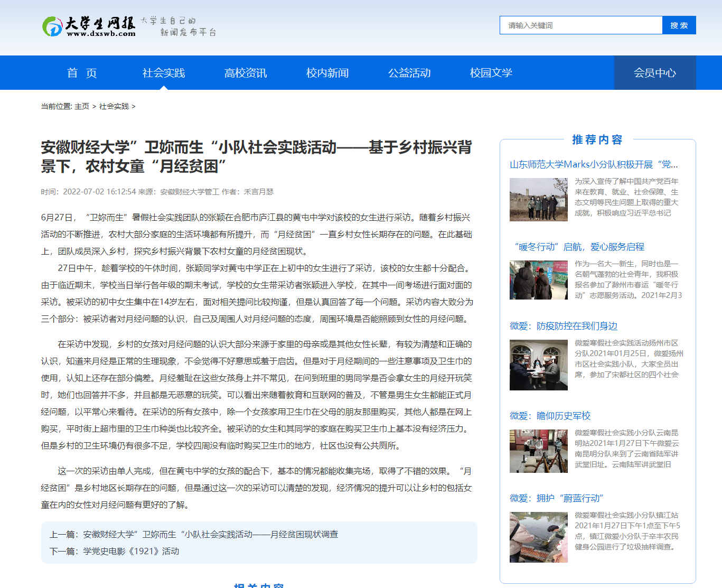Open the "暖冬行动"启航 article link
Image resolution: width=722 pixels, height=588 pixels.
pos(579,247)
